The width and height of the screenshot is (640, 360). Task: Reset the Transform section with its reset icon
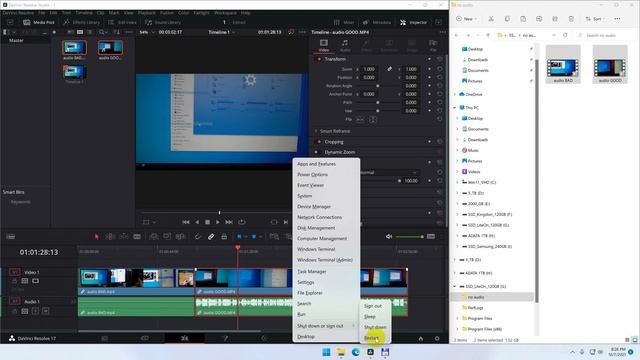pos(440,59)
